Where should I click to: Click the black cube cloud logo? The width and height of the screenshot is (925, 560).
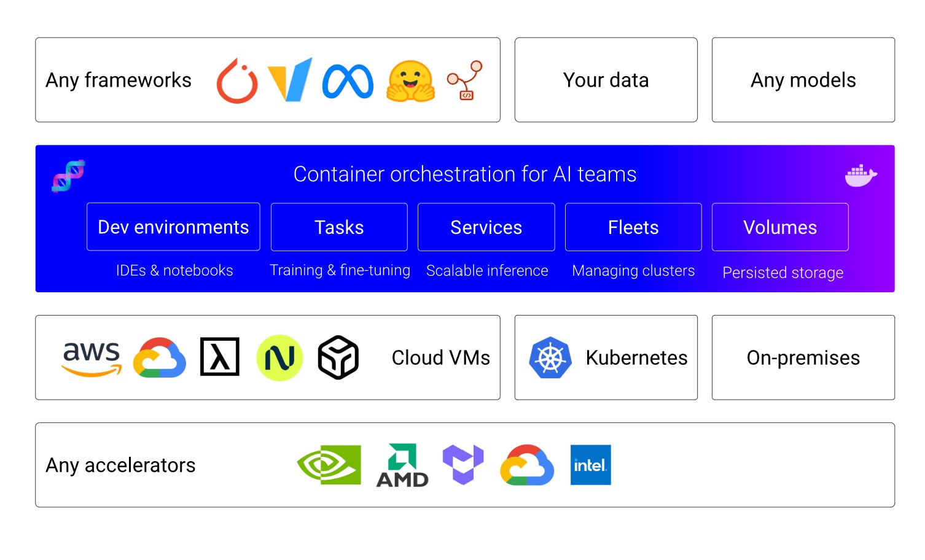(x=338, y=357)
